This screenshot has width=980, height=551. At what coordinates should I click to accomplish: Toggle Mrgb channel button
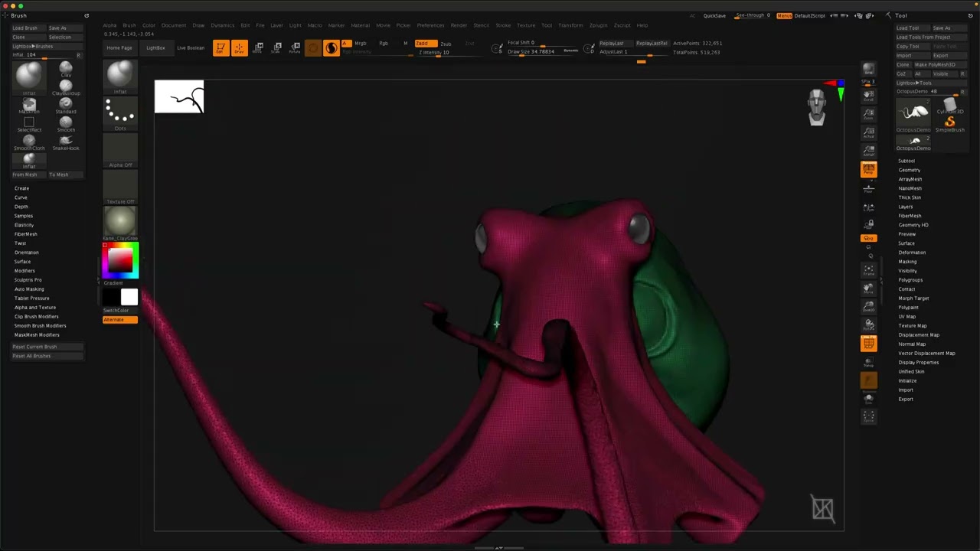[361, 44]
